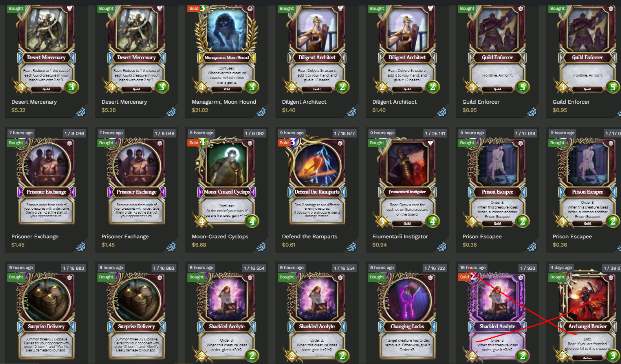Click the set icon atop the Changing Locks card

[430, 278]
